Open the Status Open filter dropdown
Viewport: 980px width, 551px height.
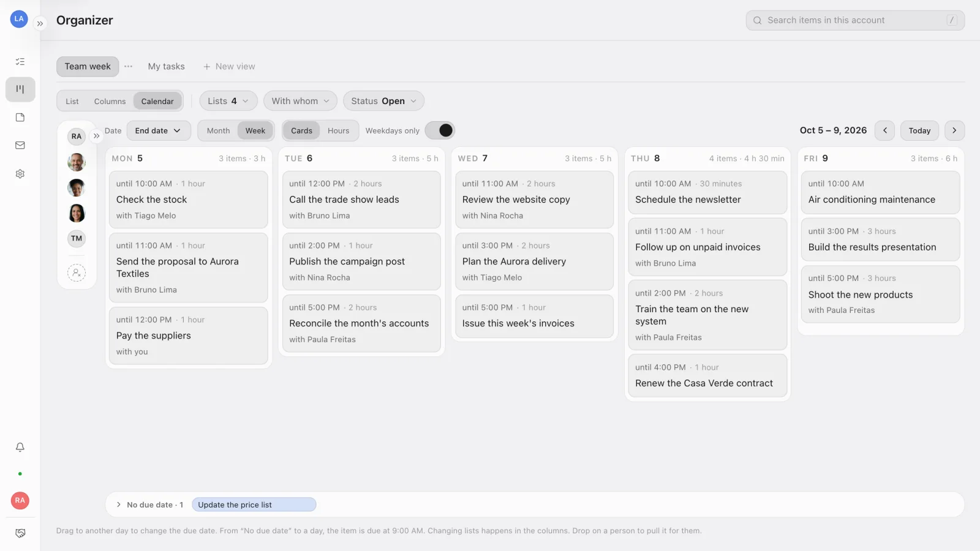(x=383, y=101)
